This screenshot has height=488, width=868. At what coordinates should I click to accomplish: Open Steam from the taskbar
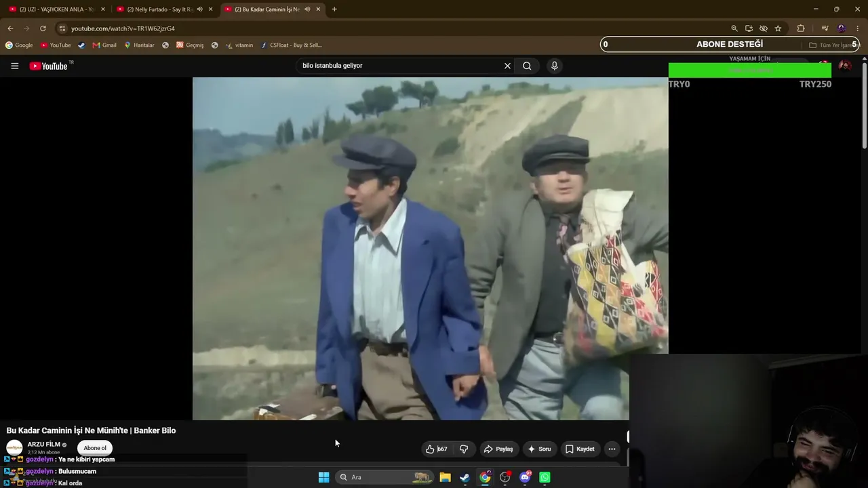click(x=465, y=477)
